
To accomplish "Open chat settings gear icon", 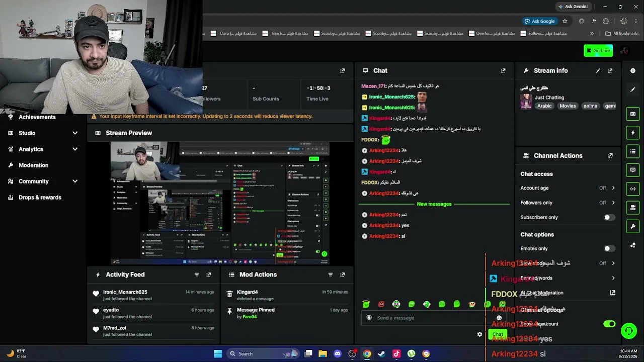I will pos(479,334).
